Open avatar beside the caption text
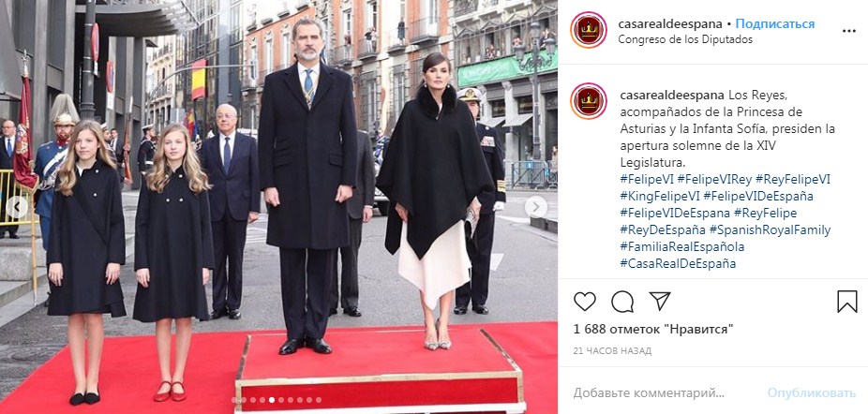 tap(589, 101)
